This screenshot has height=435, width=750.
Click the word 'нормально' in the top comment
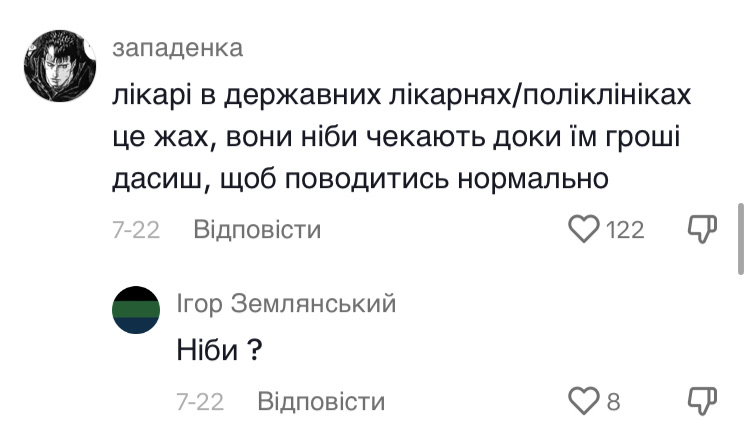[x=533, y=179]
